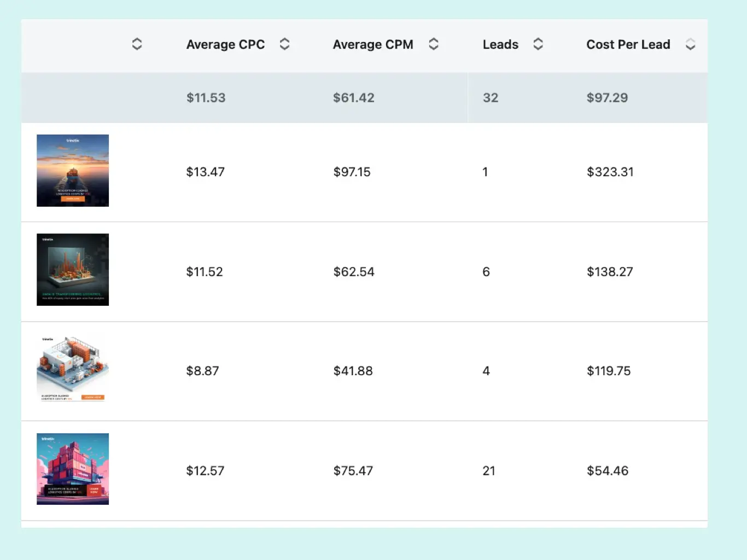Select the white isometric warehouse ad thumbnail
Image resolution: width=747 pixels, height=560 pixels.
(73, 369)
